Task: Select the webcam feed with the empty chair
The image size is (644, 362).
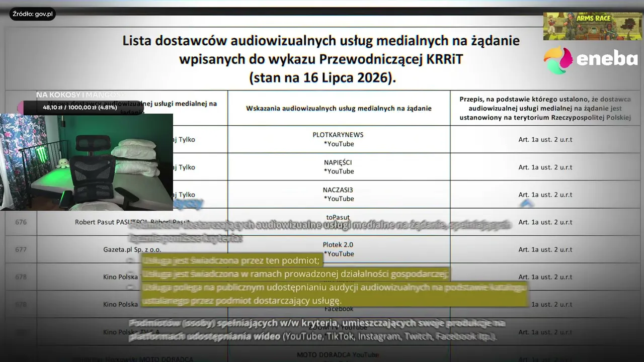Action: pyautogui.click(x=87, y=162)
